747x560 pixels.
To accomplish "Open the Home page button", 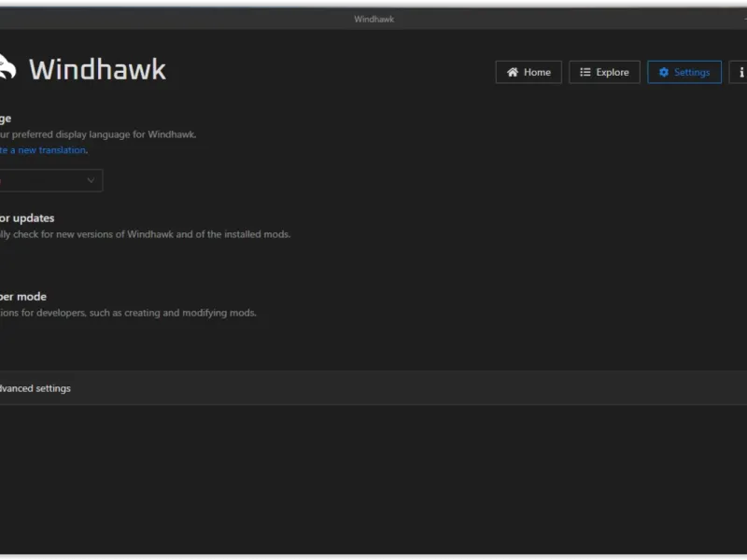I will pyautogui.click(x=529, y=73).
